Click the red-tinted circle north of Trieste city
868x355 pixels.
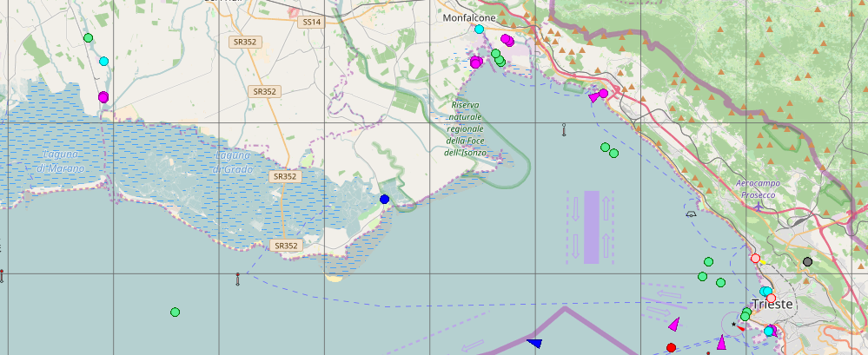[x=755, y=259]
